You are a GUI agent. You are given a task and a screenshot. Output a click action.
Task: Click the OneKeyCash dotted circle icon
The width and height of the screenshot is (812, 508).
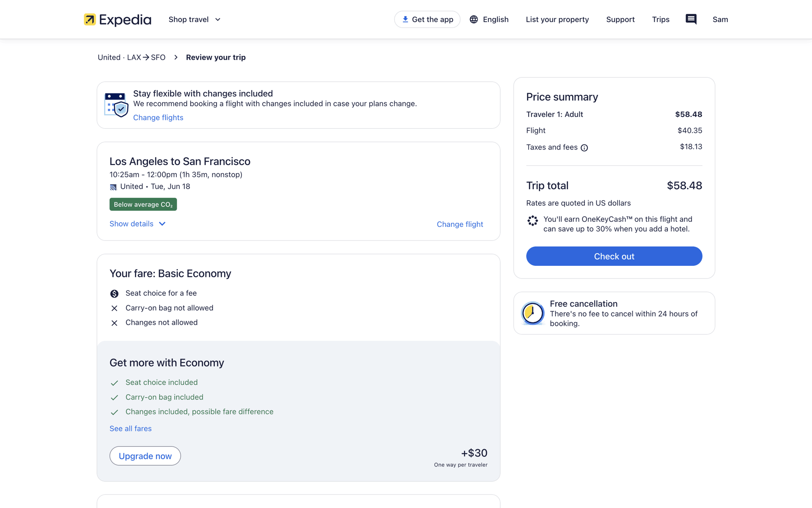pos(532,221)
